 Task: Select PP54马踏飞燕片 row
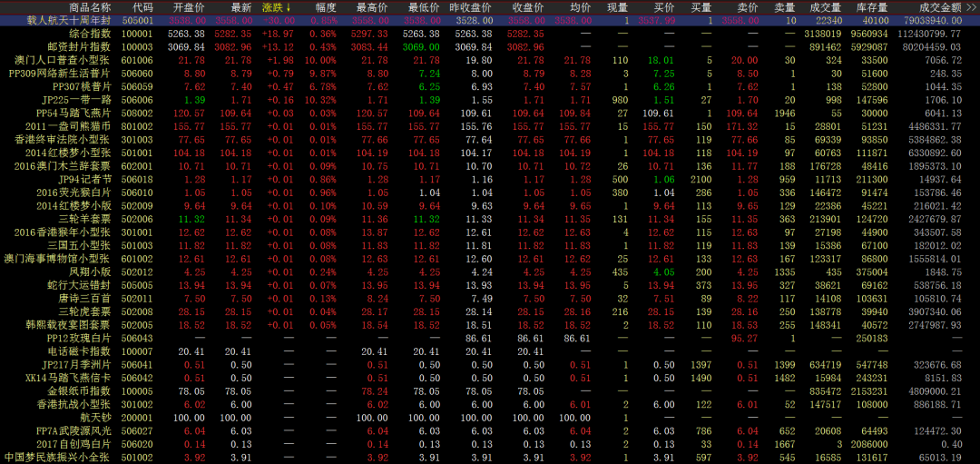[x=490, y=114]
